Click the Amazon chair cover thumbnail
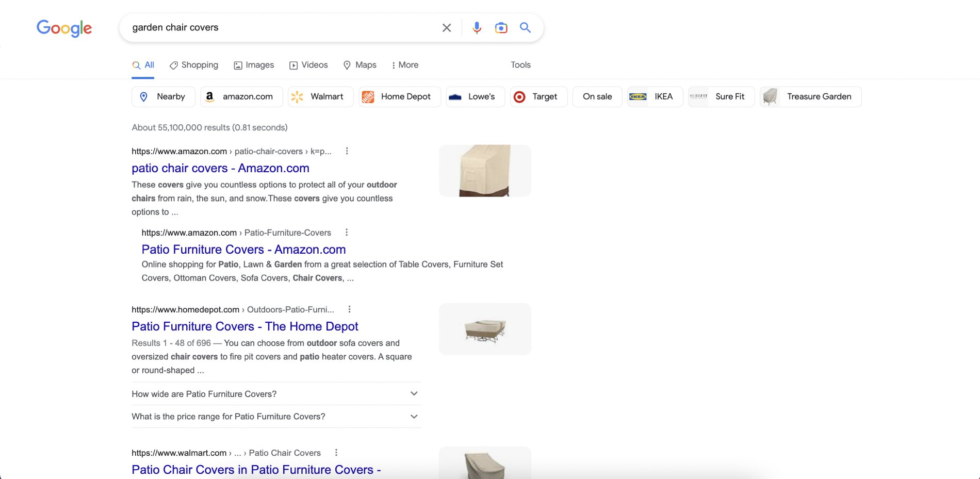The height and width of the screenshot is (479, 980). pos(485,171)
